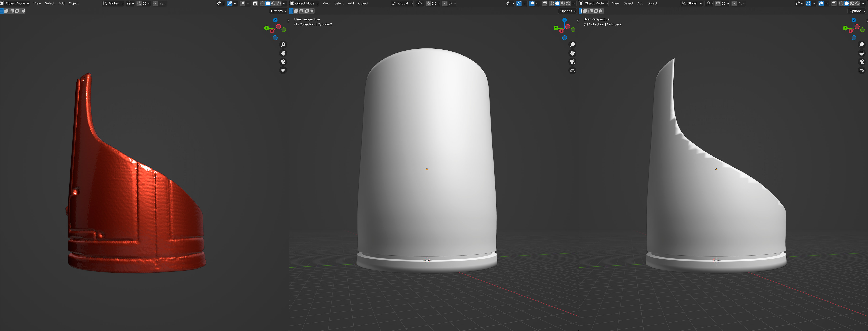Open selectability and visibility dropdown in red helmet viewport
The width and height of the screenshot is (868, 331).
coord(221,3)
